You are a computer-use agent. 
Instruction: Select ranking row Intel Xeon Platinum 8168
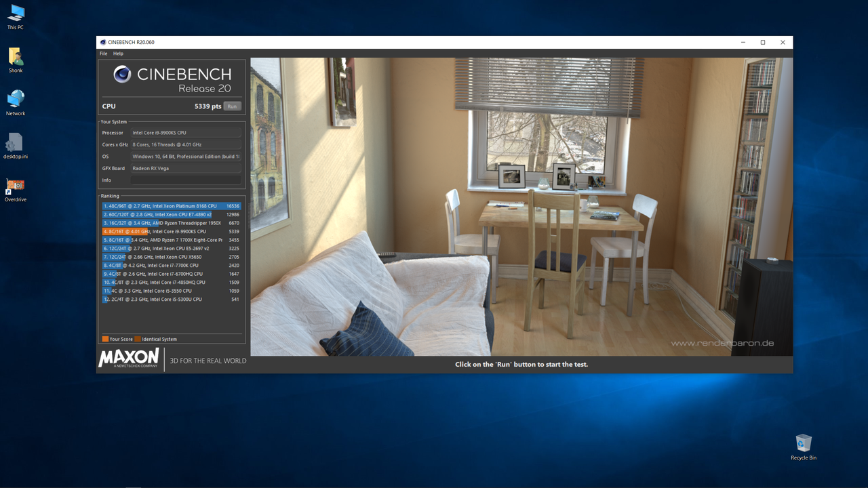pyautogui.click(x=172, y=206)
